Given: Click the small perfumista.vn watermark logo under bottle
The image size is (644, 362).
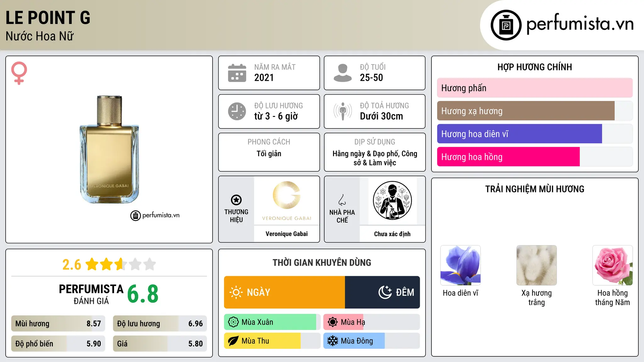Looking at the screenshot, I should (155, 216).
